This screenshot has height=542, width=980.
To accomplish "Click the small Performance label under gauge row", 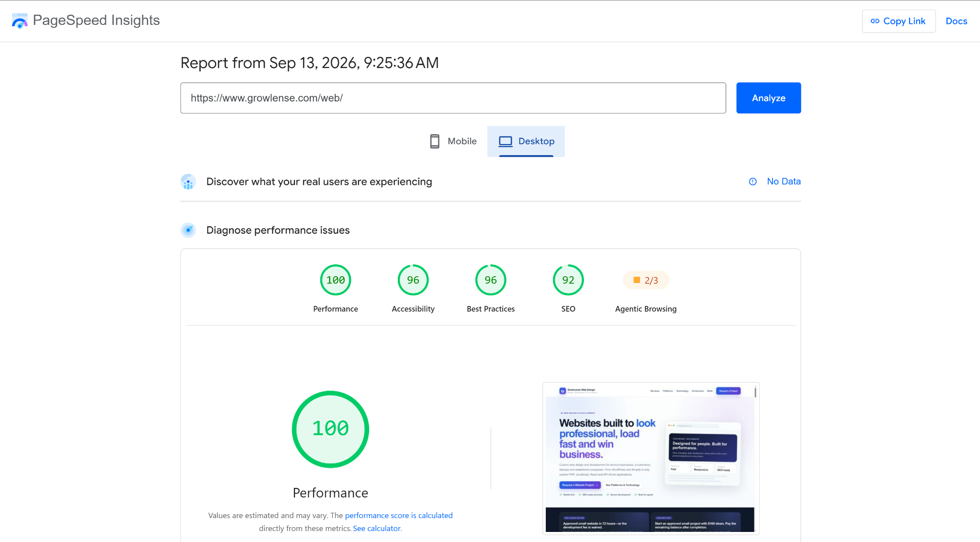I will (336, 309).
